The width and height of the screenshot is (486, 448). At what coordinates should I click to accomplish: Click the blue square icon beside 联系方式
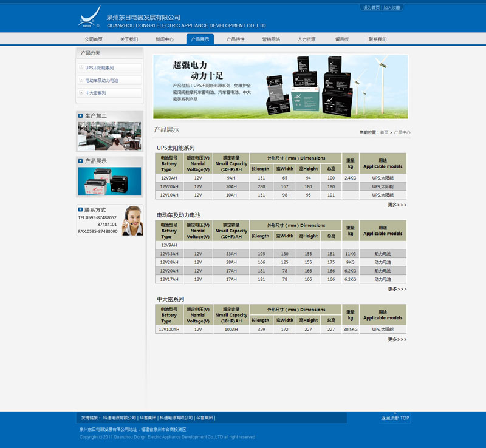80,210
